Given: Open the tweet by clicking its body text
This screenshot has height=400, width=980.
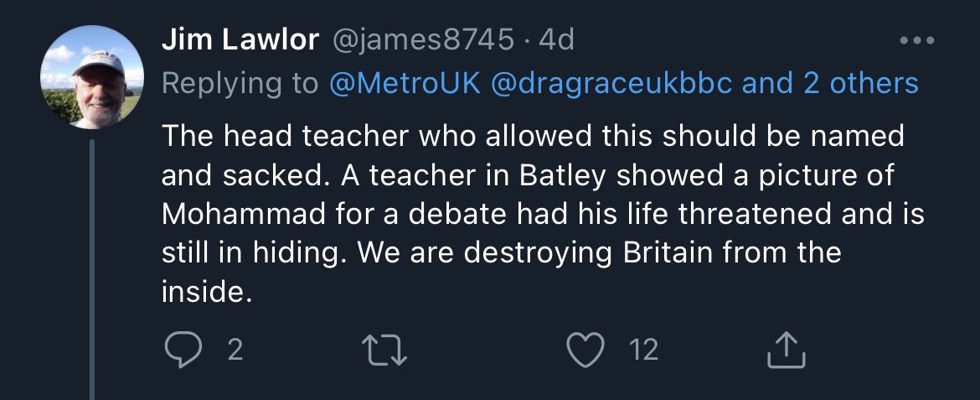Looking at the screenshot, I should tap(536, 214).
